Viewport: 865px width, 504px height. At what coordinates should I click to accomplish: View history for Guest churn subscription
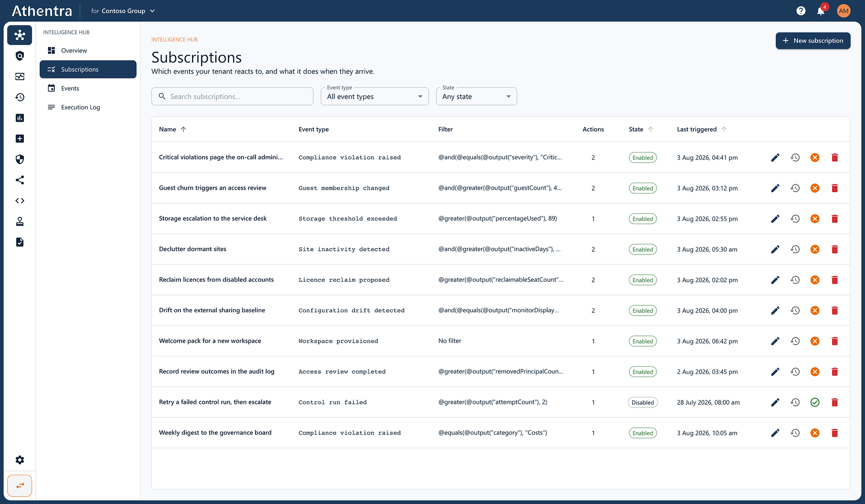click(x=795, y=188)
